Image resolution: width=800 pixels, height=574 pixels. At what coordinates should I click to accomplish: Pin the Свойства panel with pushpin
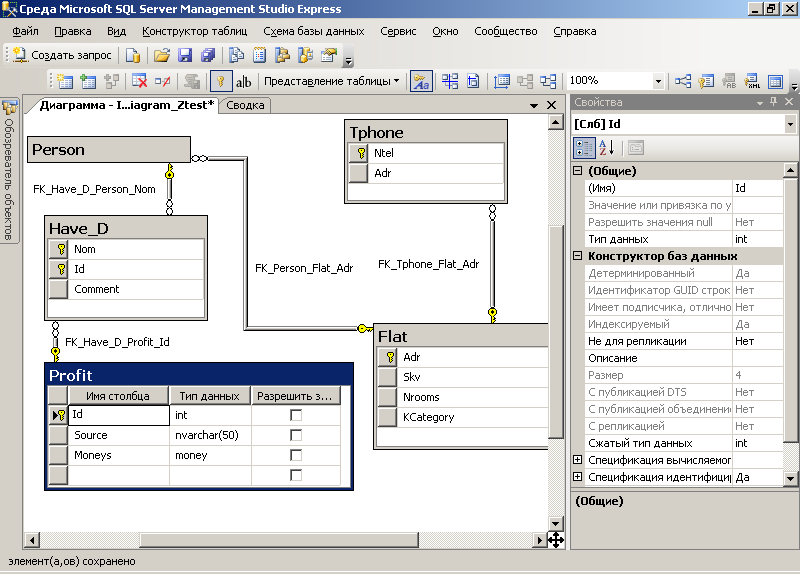pos(773,102)
